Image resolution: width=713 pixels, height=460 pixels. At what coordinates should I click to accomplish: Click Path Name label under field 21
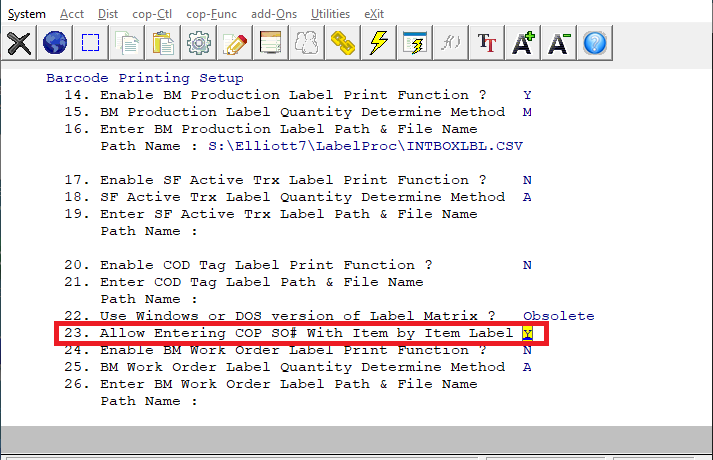tap(149, 299)
